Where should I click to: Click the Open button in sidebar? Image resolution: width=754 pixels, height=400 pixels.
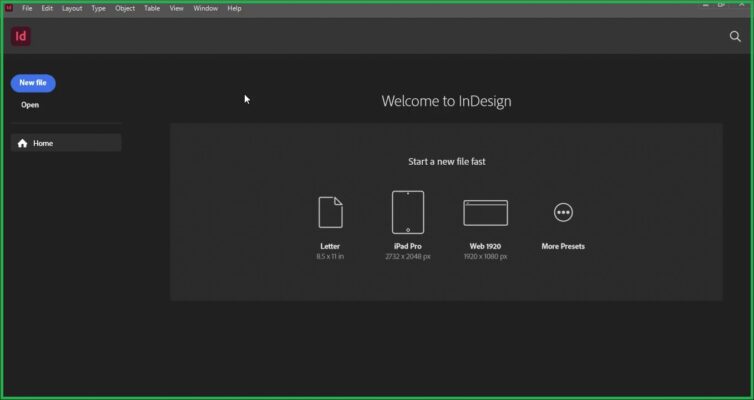[30, 105]
